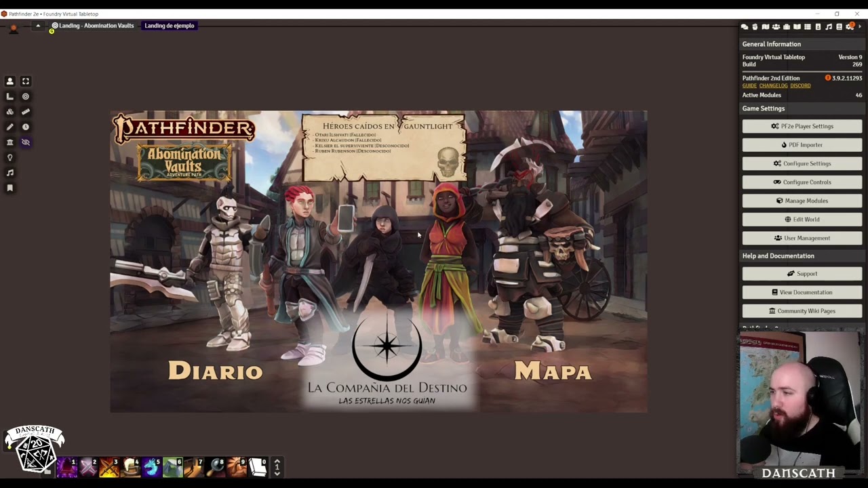Activate hotbar macro slot 3 crossed swords
Image resolution: width=868 pixels, height=488 pixels.
coord(109,468)
